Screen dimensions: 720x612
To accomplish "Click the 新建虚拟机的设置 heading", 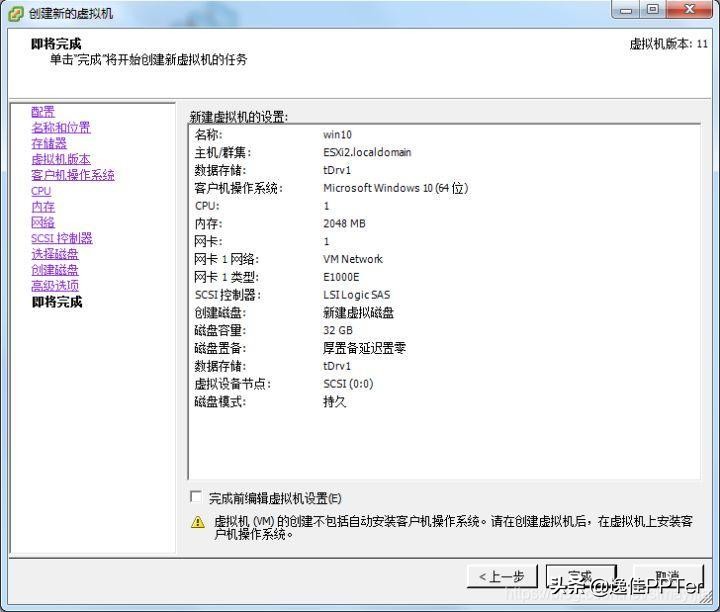I will (239, 117).
